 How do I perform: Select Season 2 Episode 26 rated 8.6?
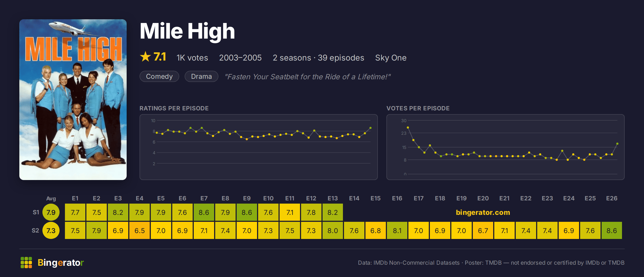612,230
